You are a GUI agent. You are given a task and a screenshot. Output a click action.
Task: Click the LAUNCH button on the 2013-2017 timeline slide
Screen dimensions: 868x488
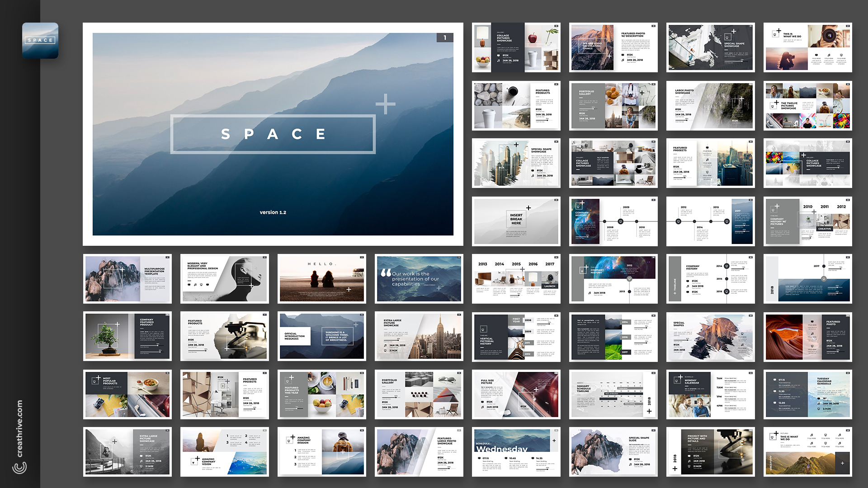550,286
